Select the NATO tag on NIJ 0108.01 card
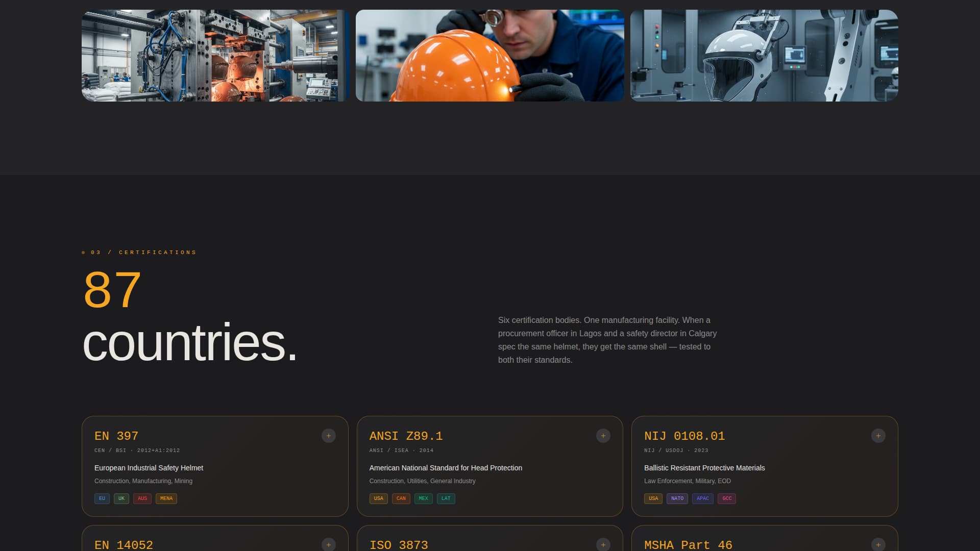Screen dimensions: 980x551 677,498
